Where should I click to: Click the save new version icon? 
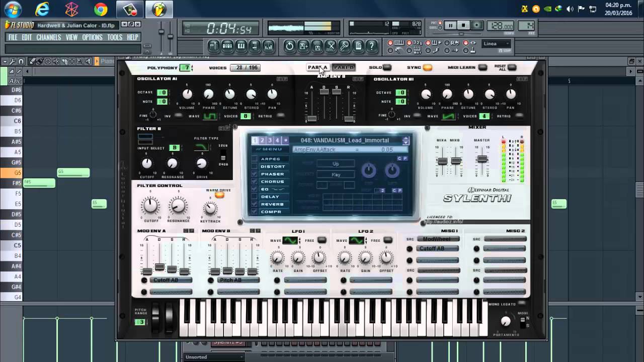point(303,46)
